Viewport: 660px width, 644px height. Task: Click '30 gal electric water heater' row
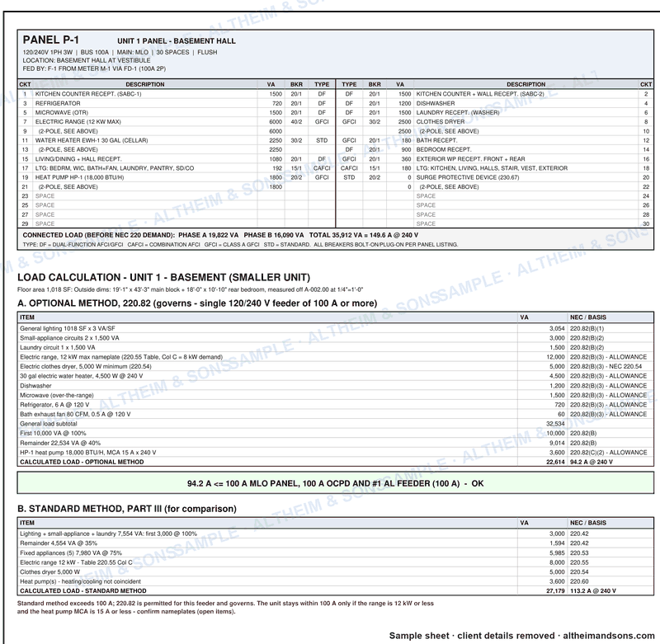pos(336,376)
